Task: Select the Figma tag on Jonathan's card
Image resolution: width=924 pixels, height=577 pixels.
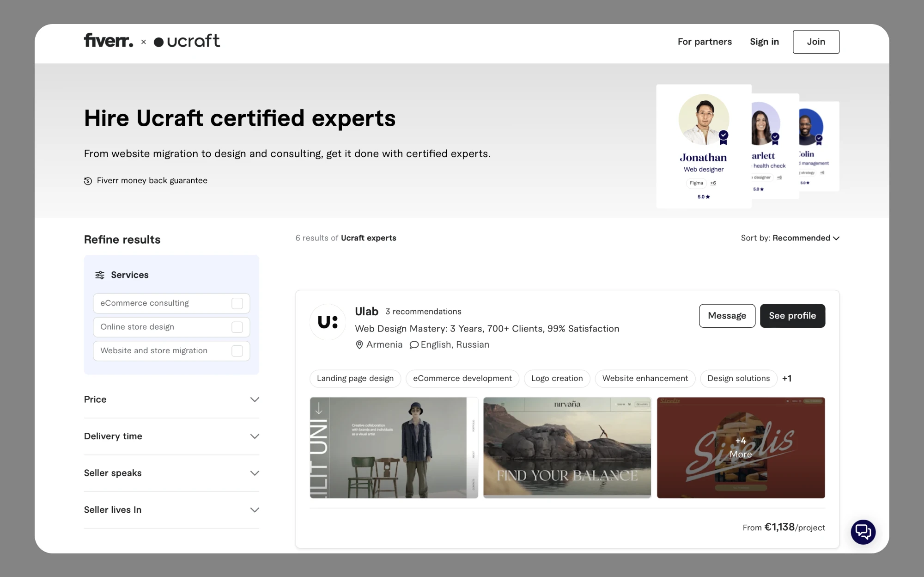Action: [x=696, y=183]
